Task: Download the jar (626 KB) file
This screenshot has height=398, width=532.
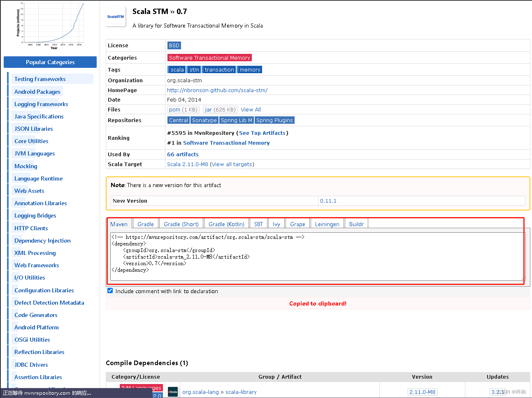Action: (220, 110)
